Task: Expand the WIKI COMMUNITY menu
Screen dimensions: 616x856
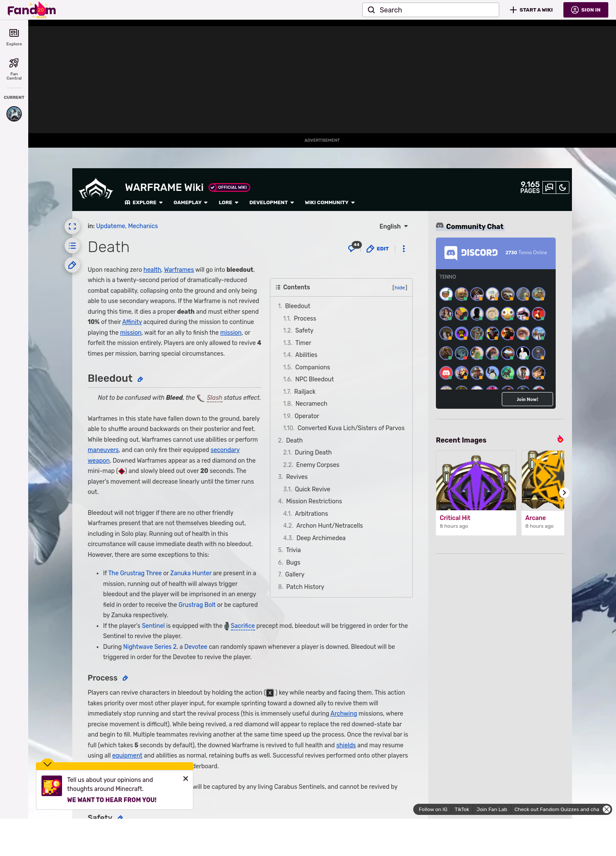Action: pos(330,202)
